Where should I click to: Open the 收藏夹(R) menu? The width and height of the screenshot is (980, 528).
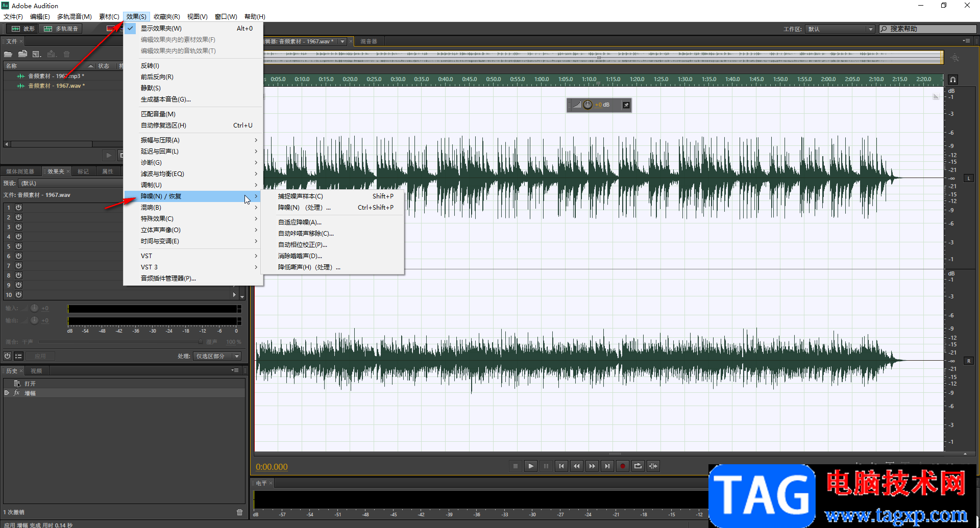point(166,16)
